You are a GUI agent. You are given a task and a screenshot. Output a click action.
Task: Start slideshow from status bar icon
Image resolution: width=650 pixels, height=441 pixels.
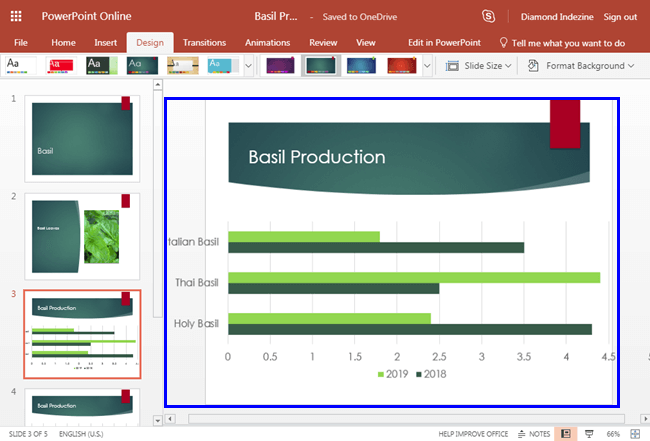589,433
